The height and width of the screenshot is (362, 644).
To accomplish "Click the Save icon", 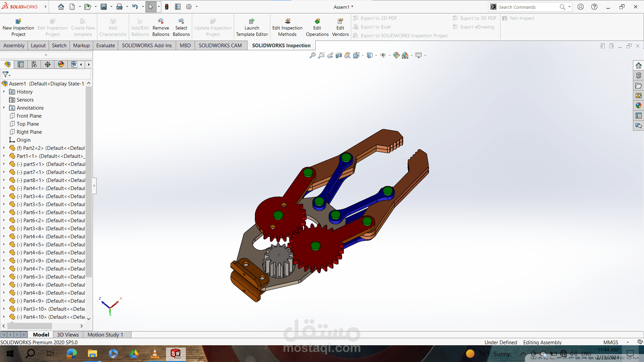I will [x=104, y=7].
